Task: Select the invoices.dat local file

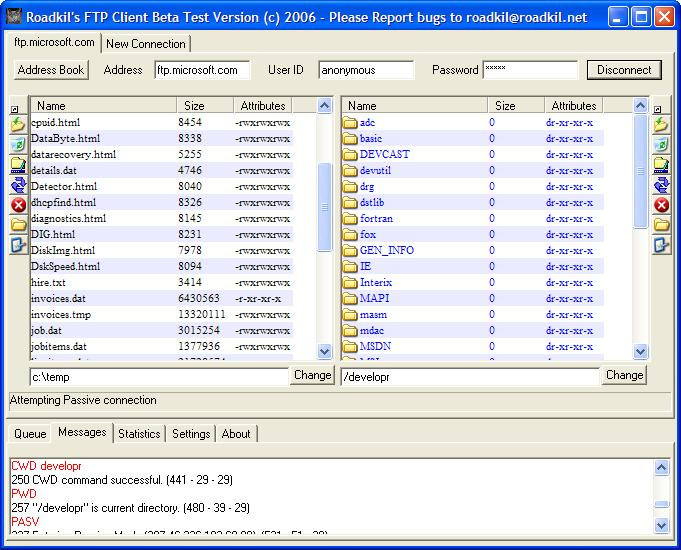Action: coord(58,298)
